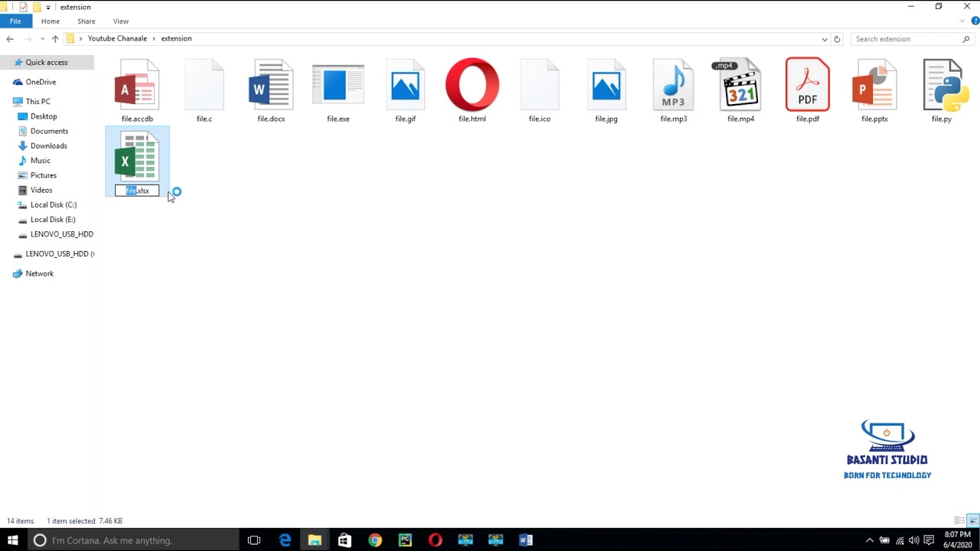This screenshot has width=980, height=551.
Task: Open Word from the taskbar
Action: (525, 540)
